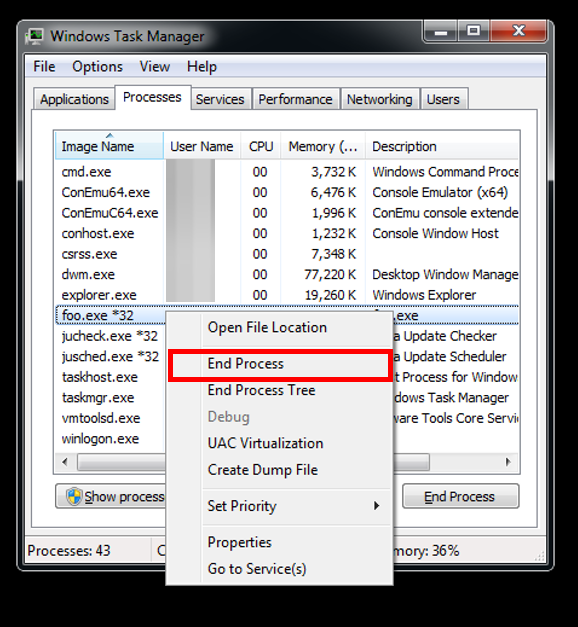Select End Process Tree menu entry
The image size is (578, 627).
pos(262,390)
